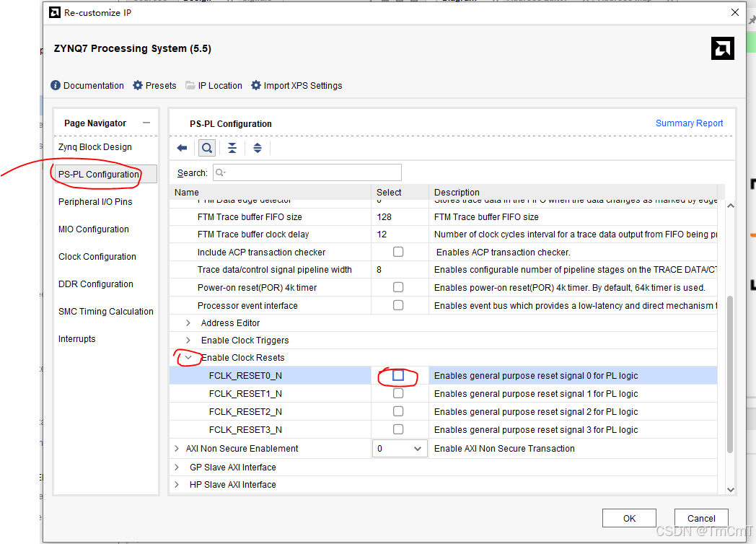Click the AMD logo in the header
756x544 pixels.
722,48
